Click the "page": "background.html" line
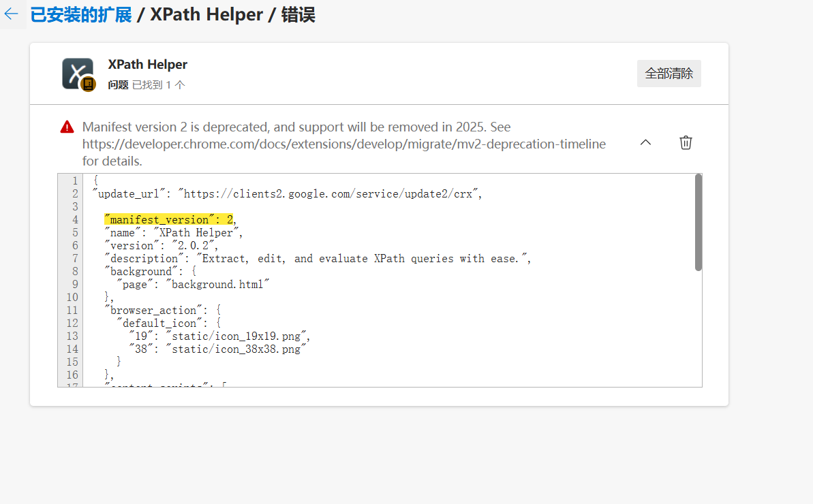This screenshot has width=813, height=504. click(x=193, y=285)
